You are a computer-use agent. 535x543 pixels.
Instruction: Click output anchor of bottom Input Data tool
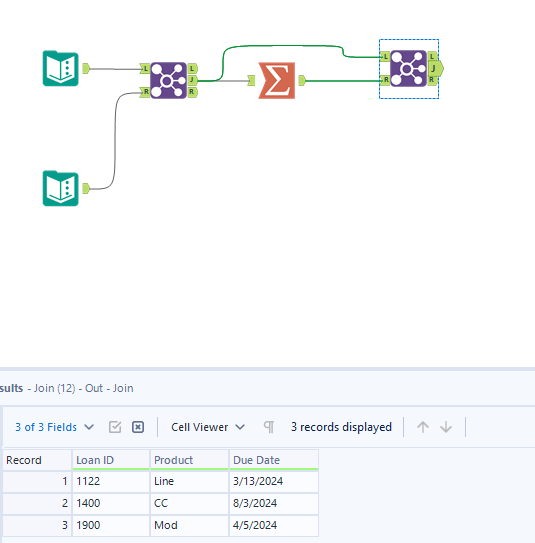[x=86, y=188]
